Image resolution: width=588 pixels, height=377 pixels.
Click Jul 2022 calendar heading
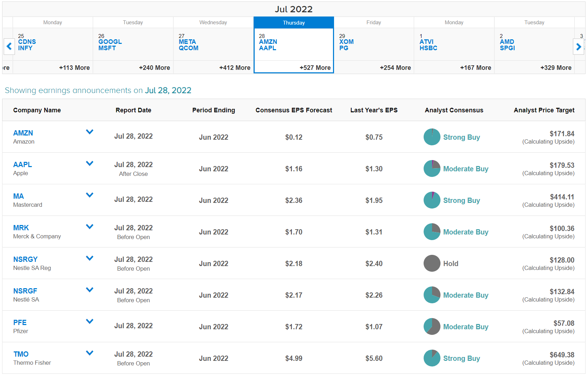point(294,9)
